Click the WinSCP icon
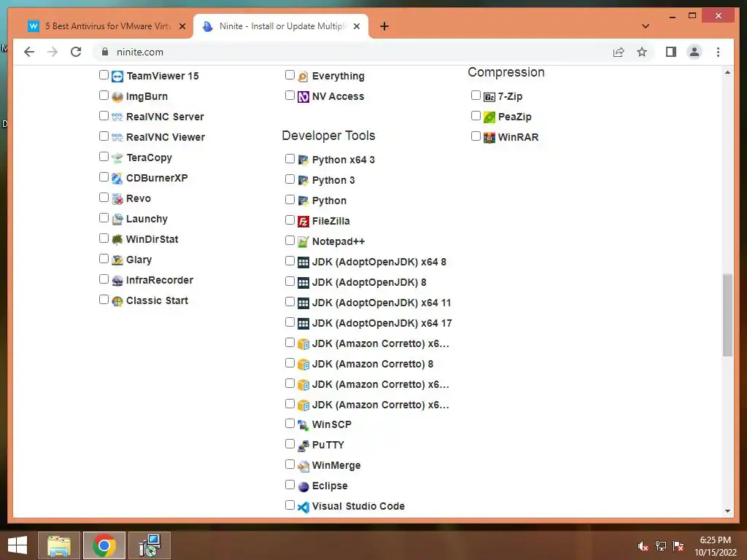 303,425
